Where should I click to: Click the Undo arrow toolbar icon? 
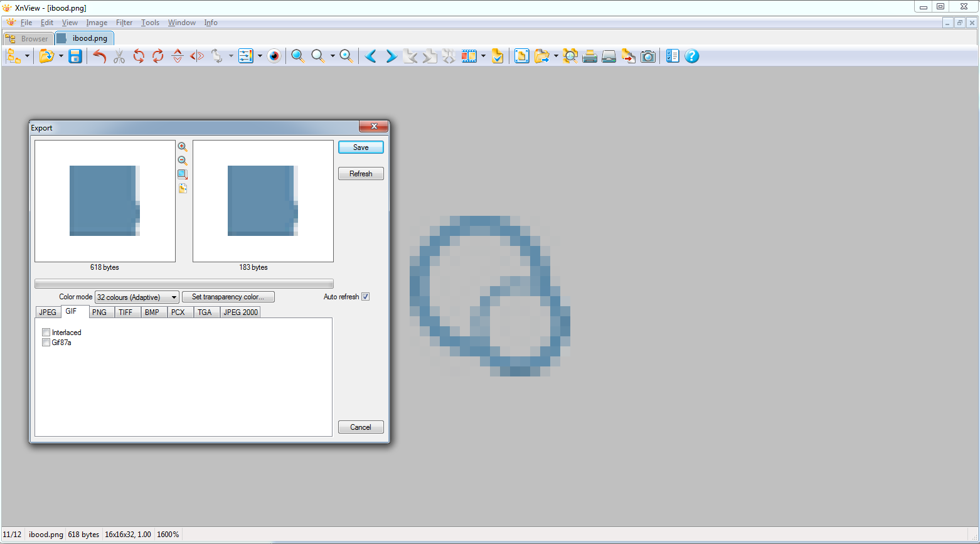[x=99, y=56]
